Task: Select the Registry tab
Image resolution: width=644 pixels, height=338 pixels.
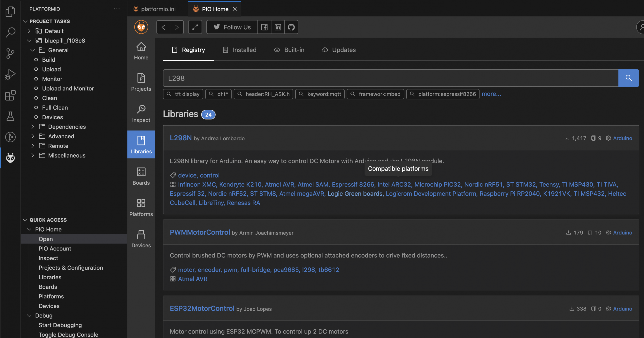Action: pyautogui.click(x=188, y=50)
